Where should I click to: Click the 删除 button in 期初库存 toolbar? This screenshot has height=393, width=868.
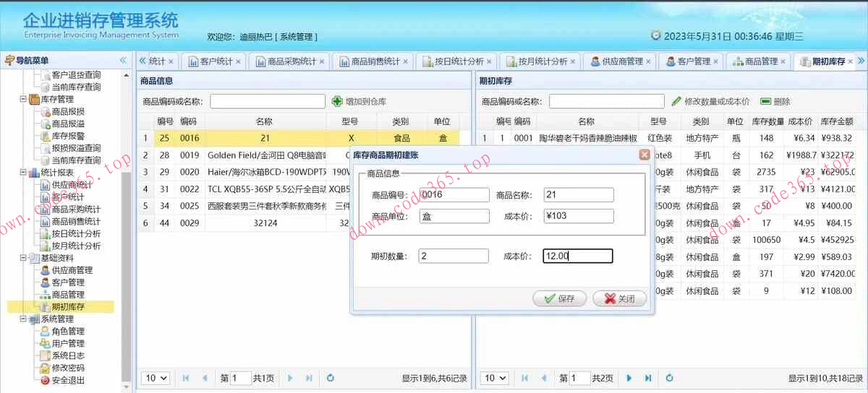pos(775,102)
